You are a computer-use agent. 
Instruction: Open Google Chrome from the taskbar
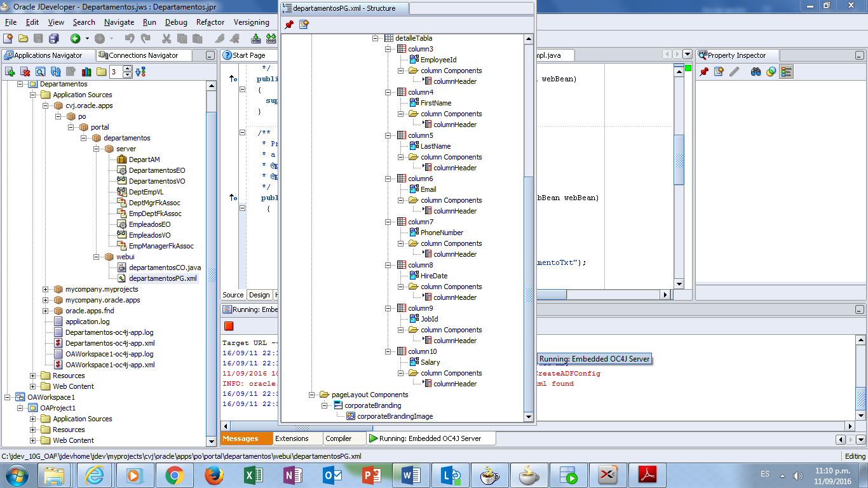175,475
